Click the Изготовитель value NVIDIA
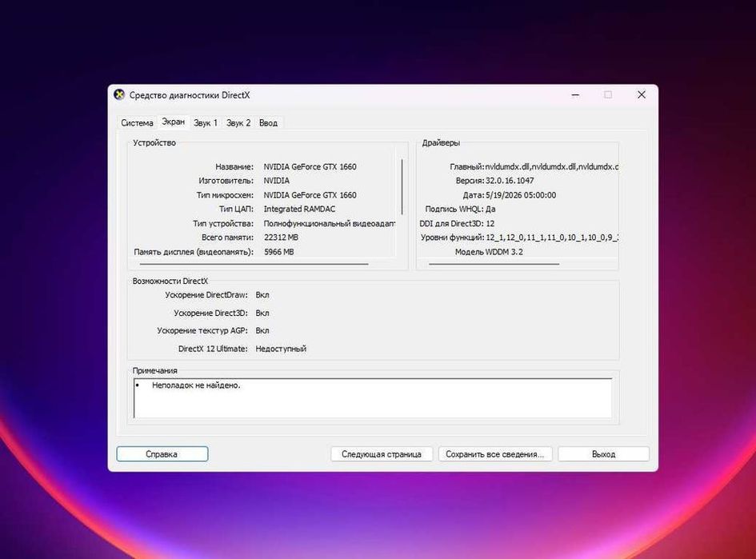 276,181
